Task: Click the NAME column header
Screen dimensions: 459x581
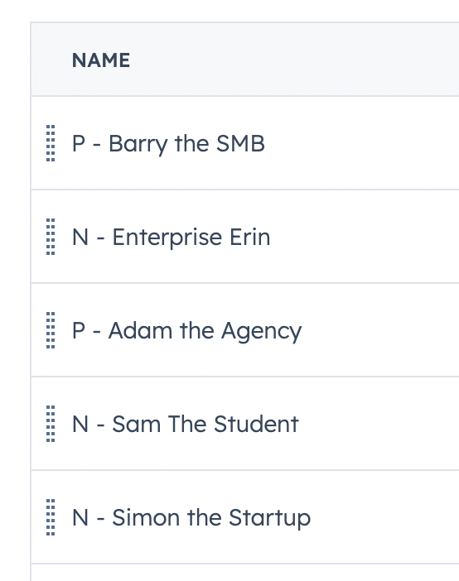Action: [101, 60]
